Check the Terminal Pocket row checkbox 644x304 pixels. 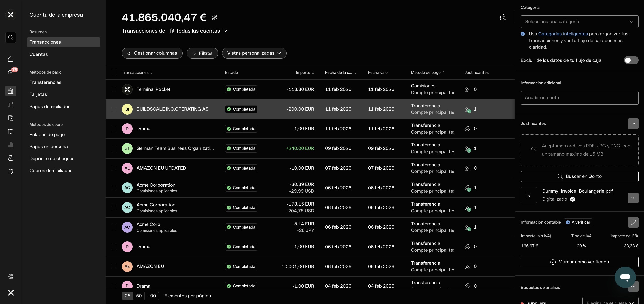(114, 89)
